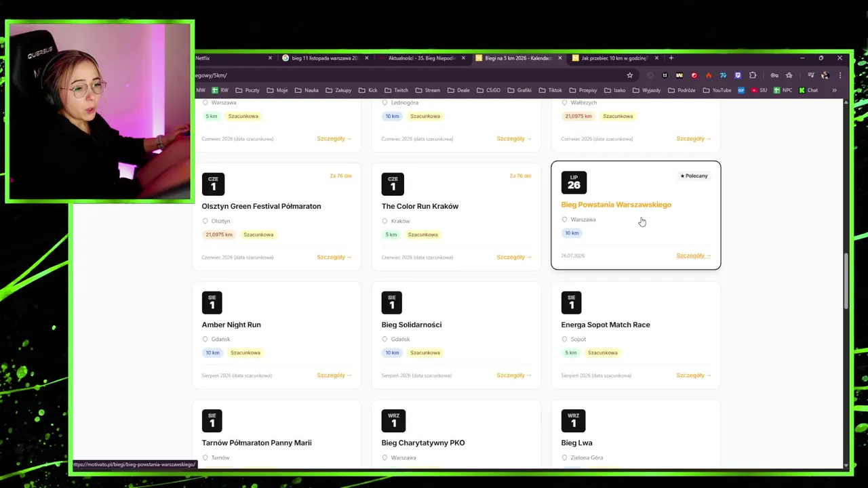Open the GIF bookmark icon

(x=741, y=90)
